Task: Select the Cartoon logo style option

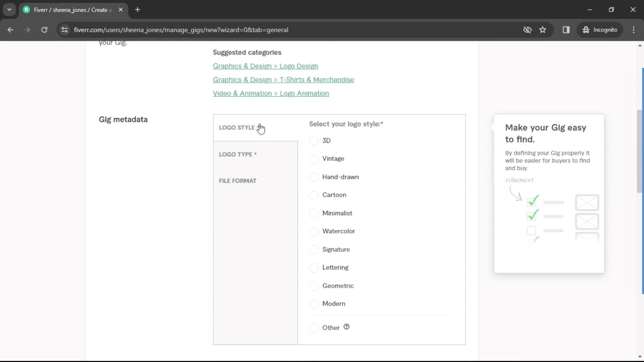Action: click(x=314, y=194)
